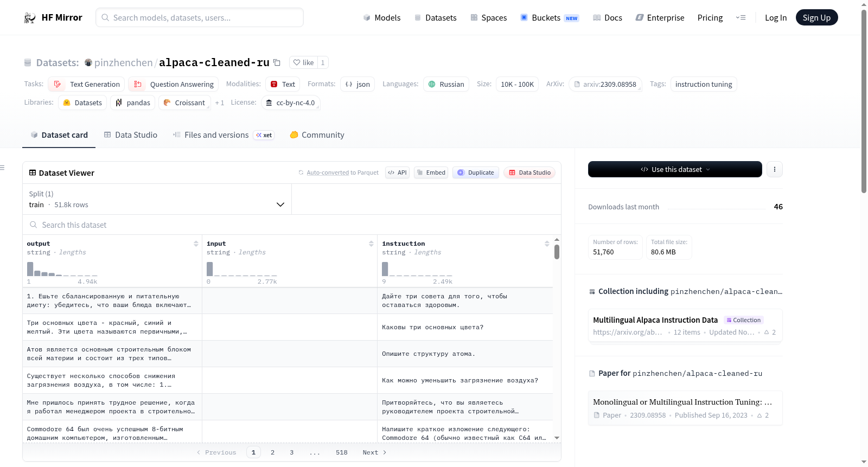
Task: Open the Monolingual or Multilingual Instruction Tuning paper
Action: [x=685, y=408]
